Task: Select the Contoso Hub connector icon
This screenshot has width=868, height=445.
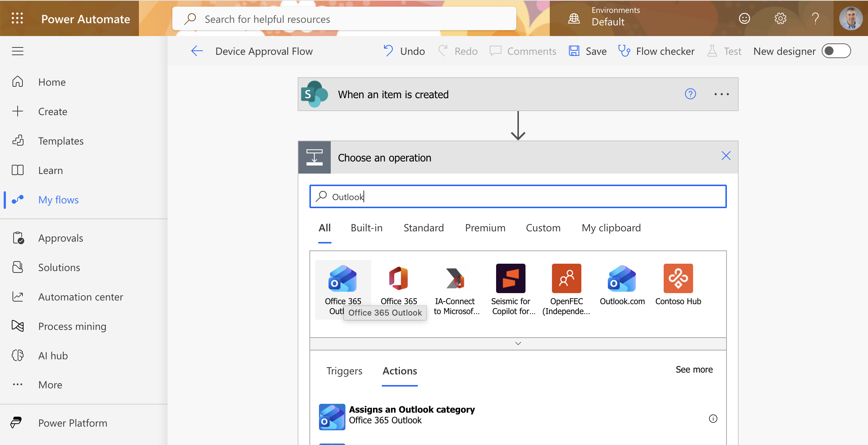Action: tap(678, 278)
